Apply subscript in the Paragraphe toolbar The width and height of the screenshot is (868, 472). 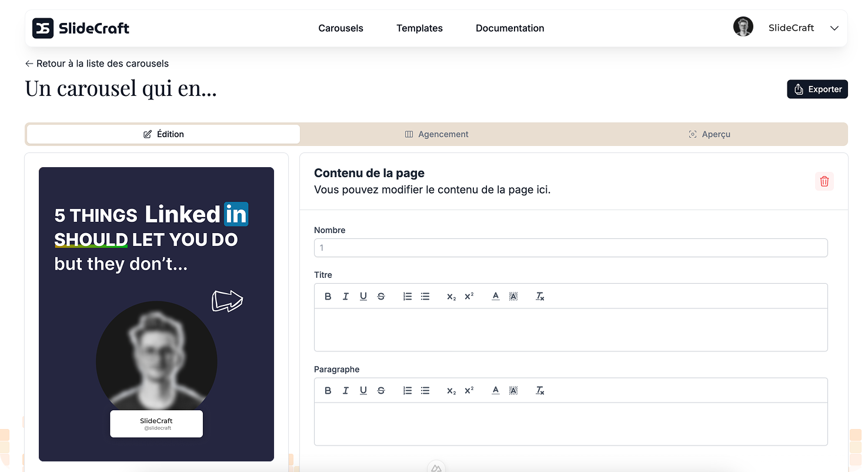click(451, 391)
